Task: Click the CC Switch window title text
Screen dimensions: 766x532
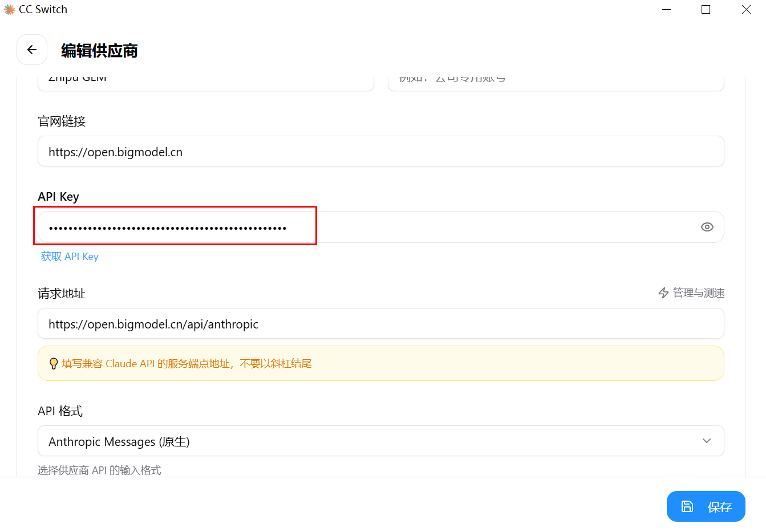Action: point(43,10)
